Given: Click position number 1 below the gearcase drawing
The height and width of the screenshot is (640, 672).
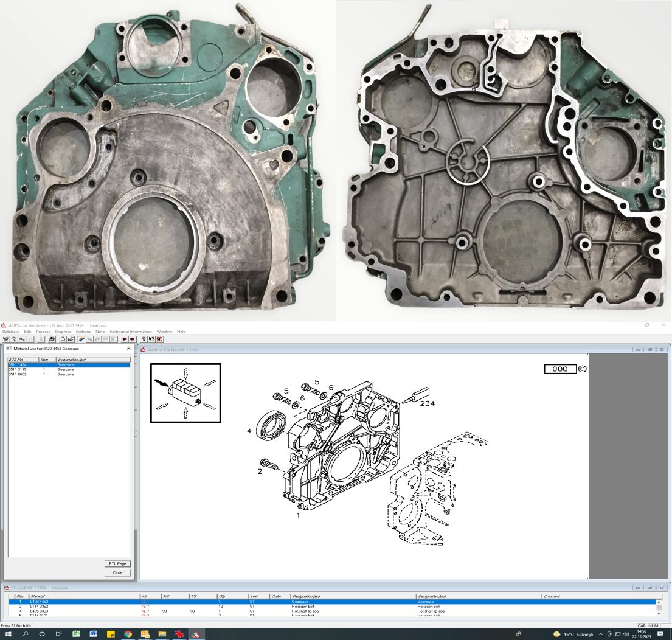Looking at the screenshot, I should [x=298, y=515].
